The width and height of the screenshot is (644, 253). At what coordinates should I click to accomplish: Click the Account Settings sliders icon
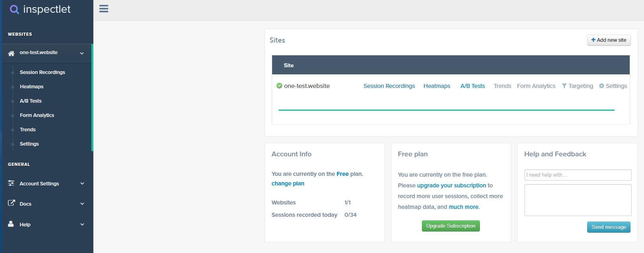(11, 183)
